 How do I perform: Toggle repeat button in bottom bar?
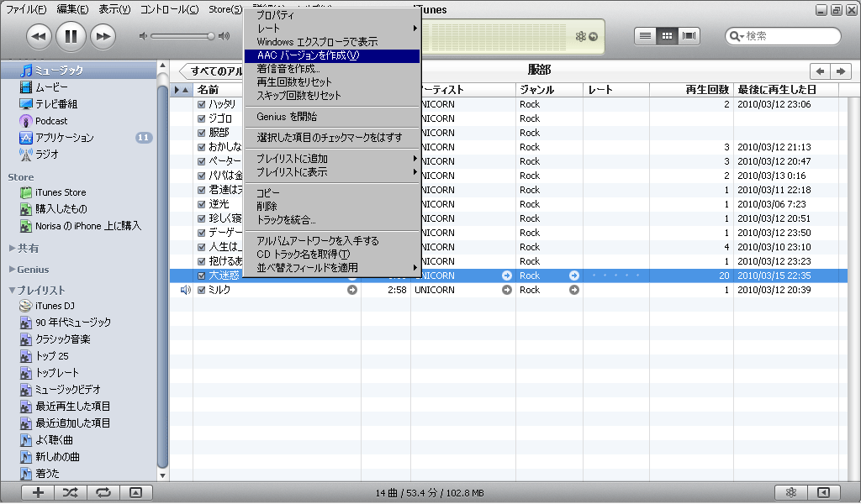pos(103,493)
